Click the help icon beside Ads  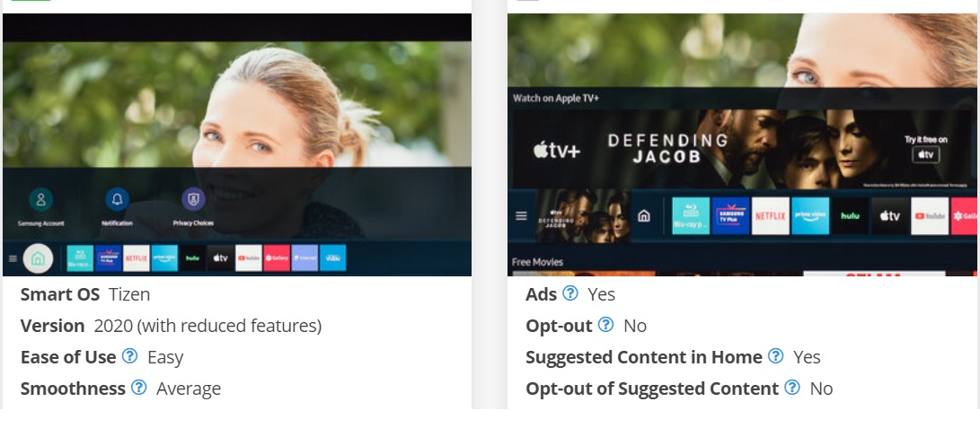pyautogui.click(x=570, y=293)
